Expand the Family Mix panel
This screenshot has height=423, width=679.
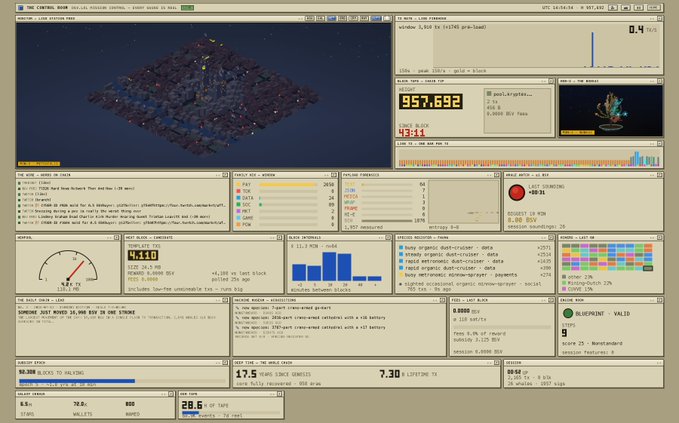pos(334,175)
